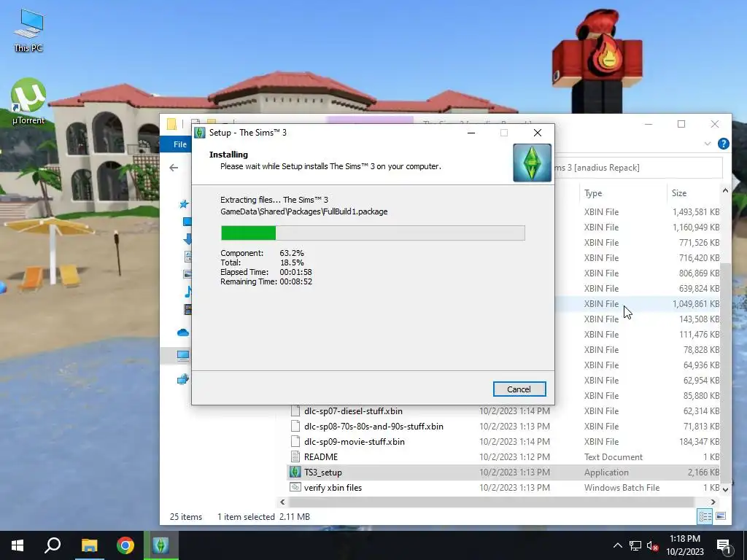Open the network tray icon
The image size is (747, 560).
pos(635,545)
